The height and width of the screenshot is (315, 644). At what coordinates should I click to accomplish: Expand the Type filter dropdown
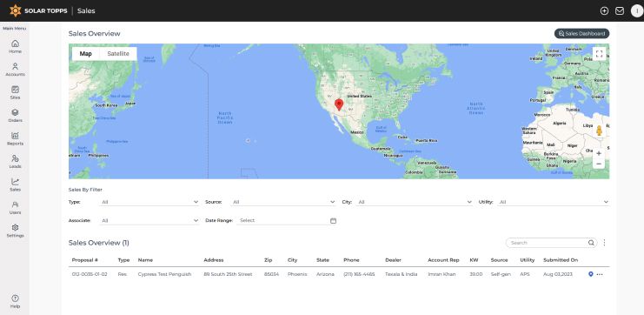149,202
